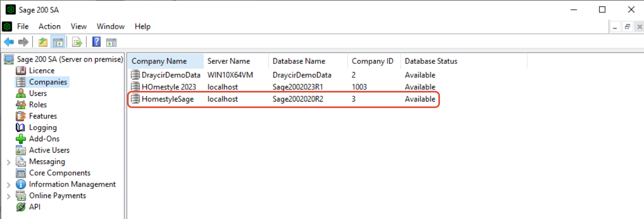Select Users in the tree
Screen dimensions: 644x219
click(x=38, y=93)
